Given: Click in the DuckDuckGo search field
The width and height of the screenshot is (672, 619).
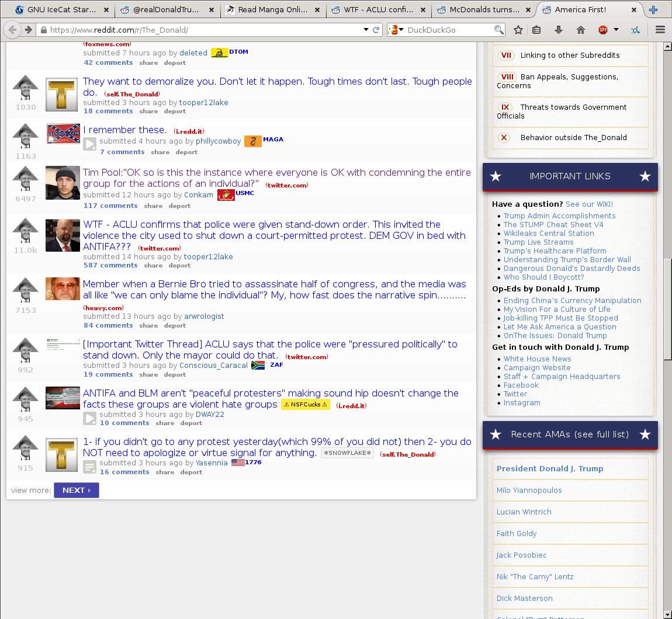Looking at the screenshot, I should (449, 30).
